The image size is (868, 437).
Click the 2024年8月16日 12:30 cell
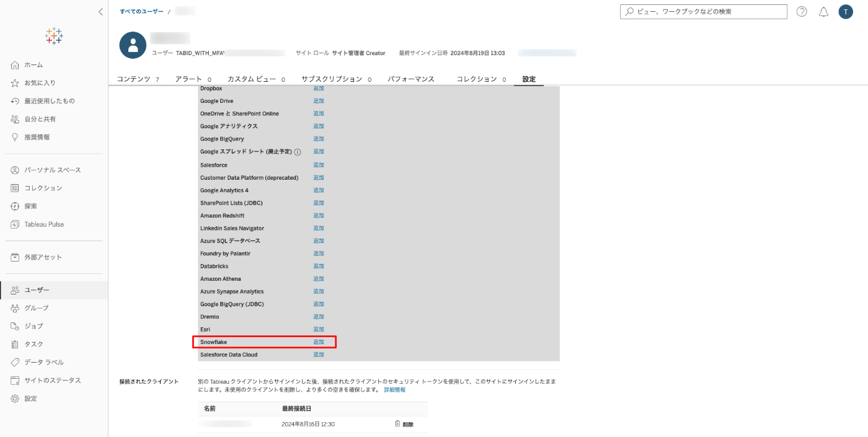point(308,424)
